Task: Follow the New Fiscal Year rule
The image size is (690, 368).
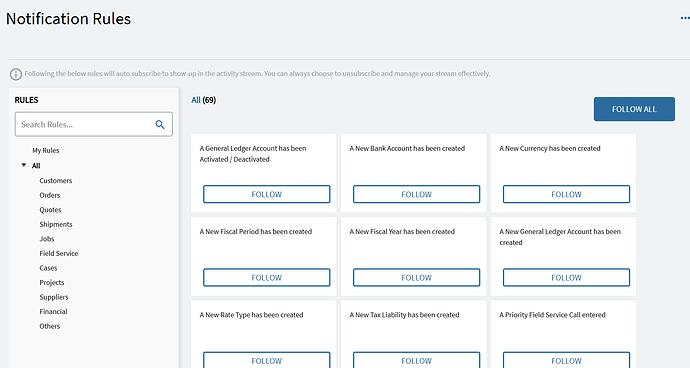Action: (x=416, y=277)
